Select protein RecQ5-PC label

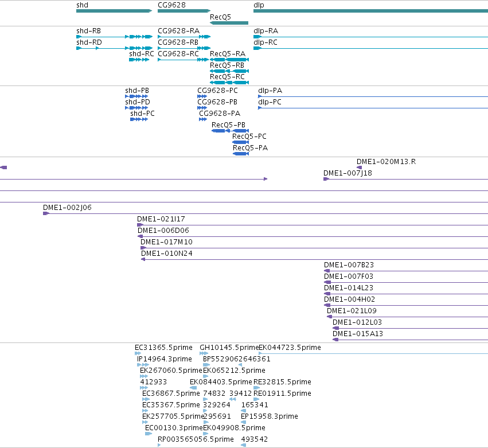249,137
